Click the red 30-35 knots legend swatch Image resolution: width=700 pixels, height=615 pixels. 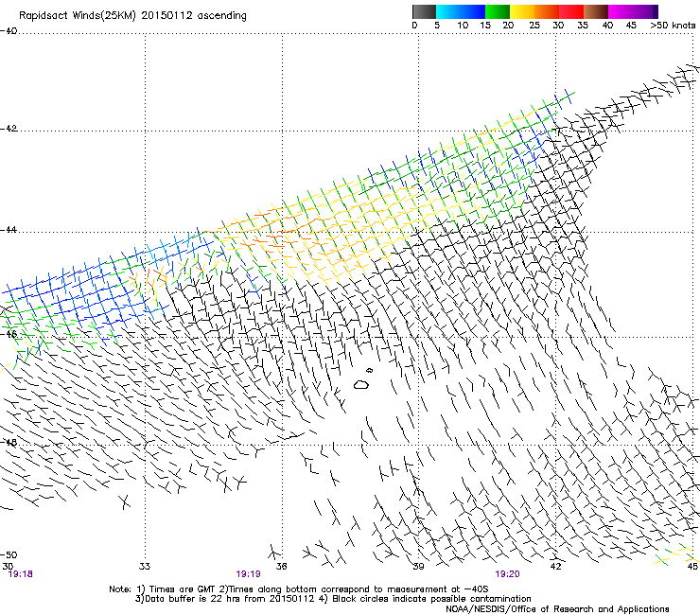pyautogui.click(x=571, y=11)
